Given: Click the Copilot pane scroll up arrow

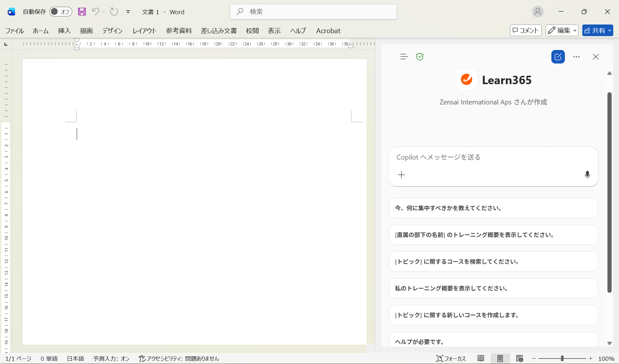Looking at the screenshot, I should pyautogui.click(x=609, y=73).
